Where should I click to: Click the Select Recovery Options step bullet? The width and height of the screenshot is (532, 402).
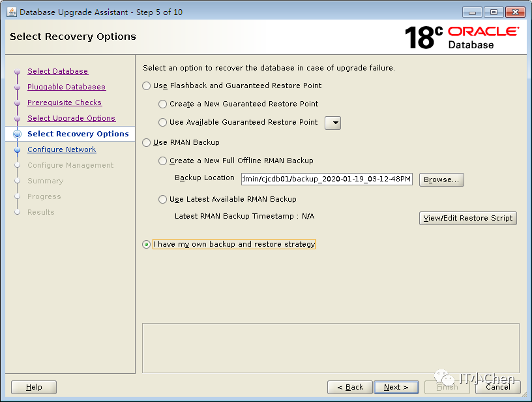(18, 134)
